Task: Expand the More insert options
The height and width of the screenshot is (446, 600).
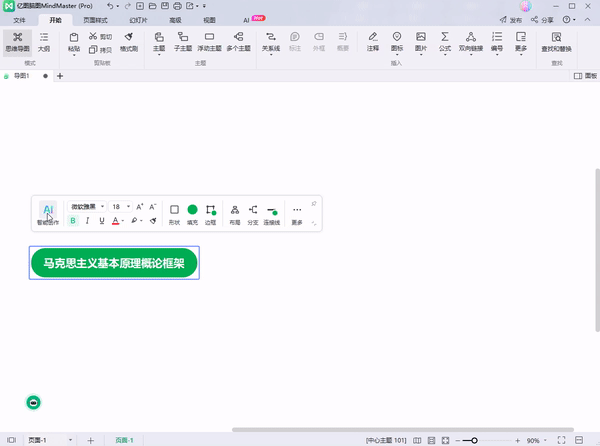Action: coord(521,42)
